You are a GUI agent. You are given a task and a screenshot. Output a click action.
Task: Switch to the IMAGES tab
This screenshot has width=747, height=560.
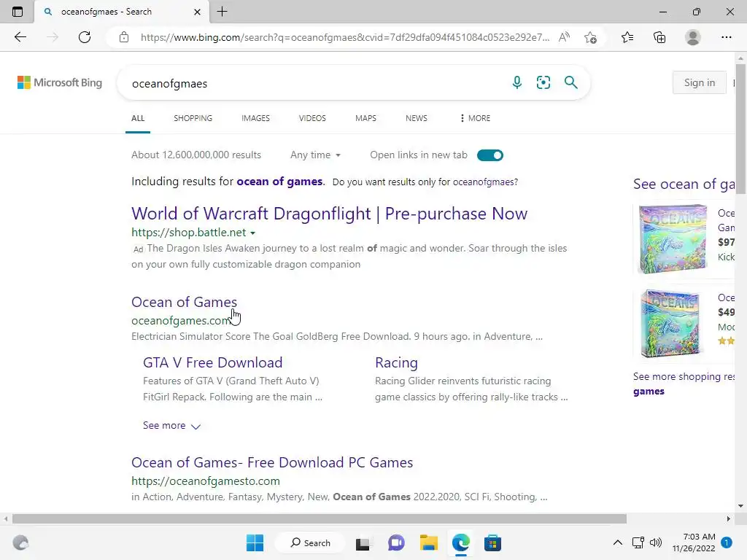pos(255,118)
